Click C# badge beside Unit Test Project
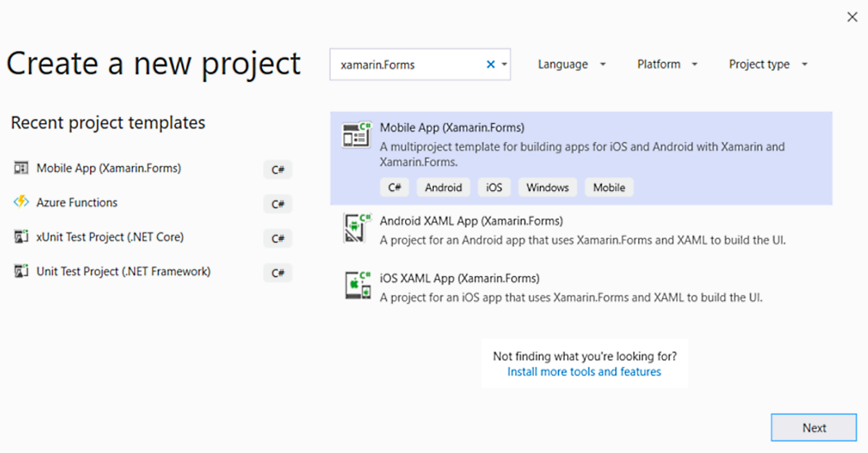The image size is (868, 453). pos(277,273)
